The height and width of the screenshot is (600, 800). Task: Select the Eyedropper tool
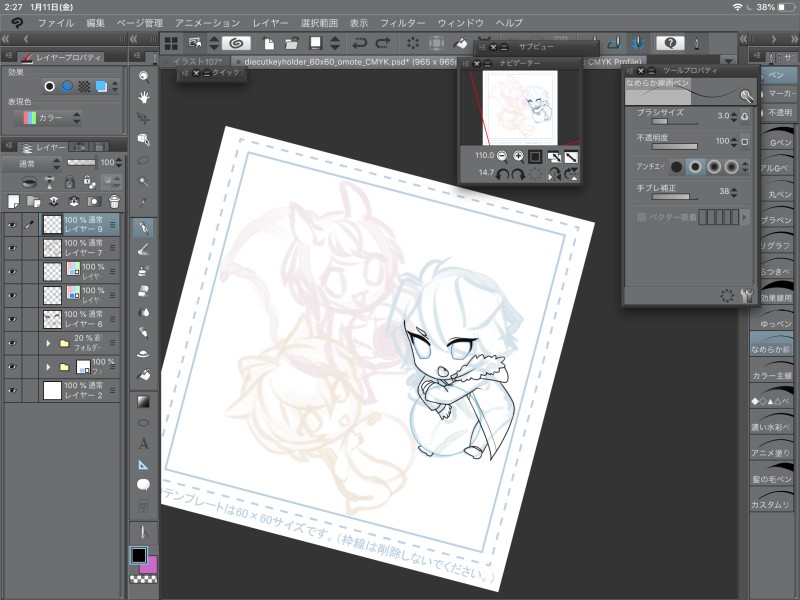[144, 202]
